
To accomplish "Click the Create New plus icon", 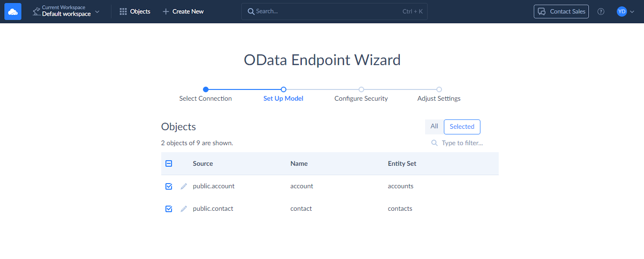I will (165, 12).
